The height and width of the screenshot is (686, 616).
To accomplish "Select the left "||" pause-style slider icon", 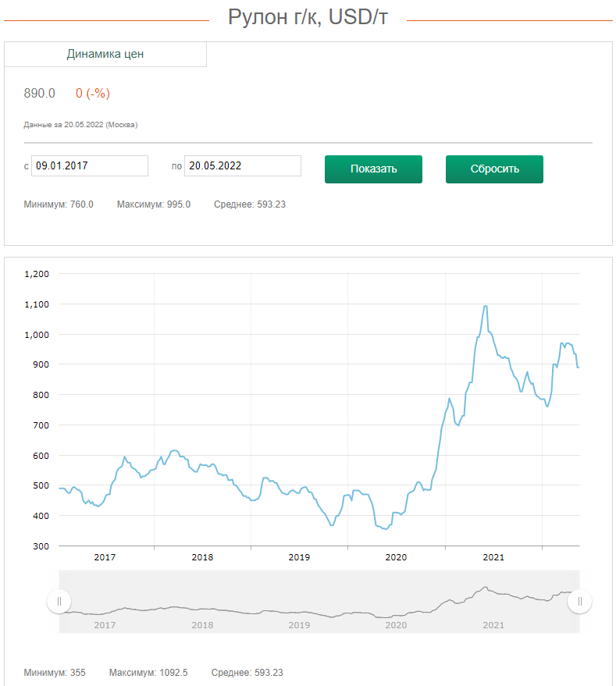I will [x=59, y=601].
